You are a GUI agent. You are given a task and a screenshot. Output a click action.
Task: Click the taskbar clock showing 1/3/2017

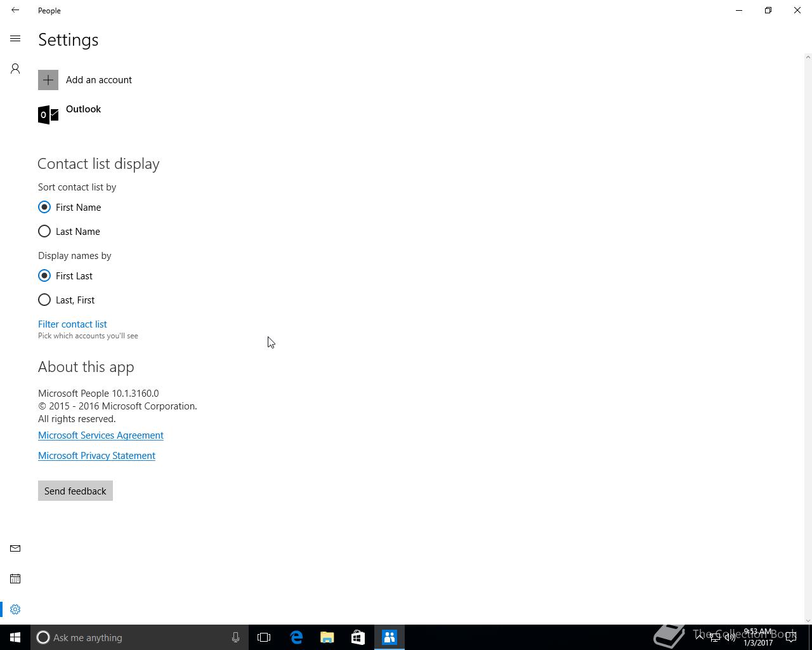tap(758, 637)
